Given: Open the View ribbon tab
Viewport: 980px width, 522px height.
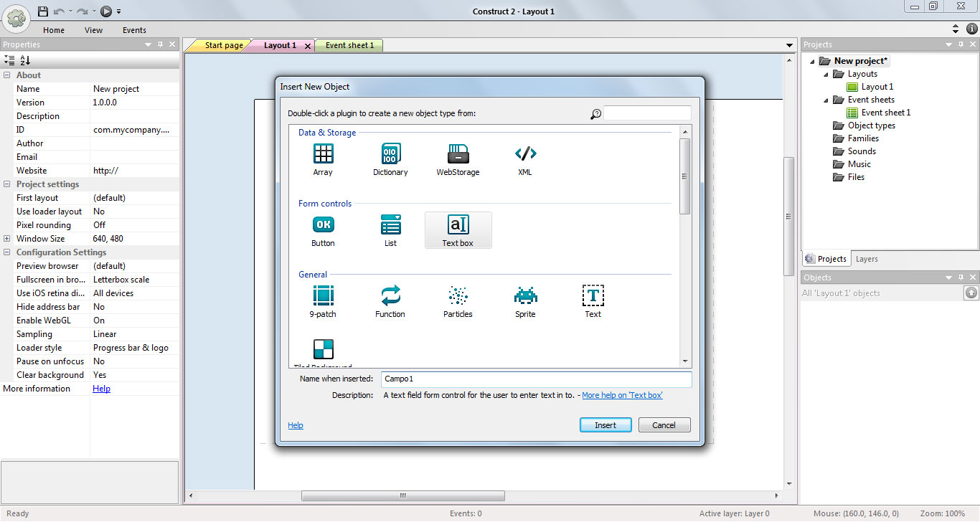Looking at the screenshot, I should [x=93, y=30].
